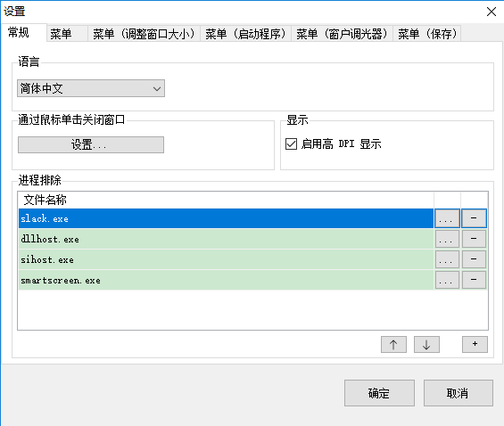
Task: Cancel changes with 取消 button
Action: tap(459, 393)
